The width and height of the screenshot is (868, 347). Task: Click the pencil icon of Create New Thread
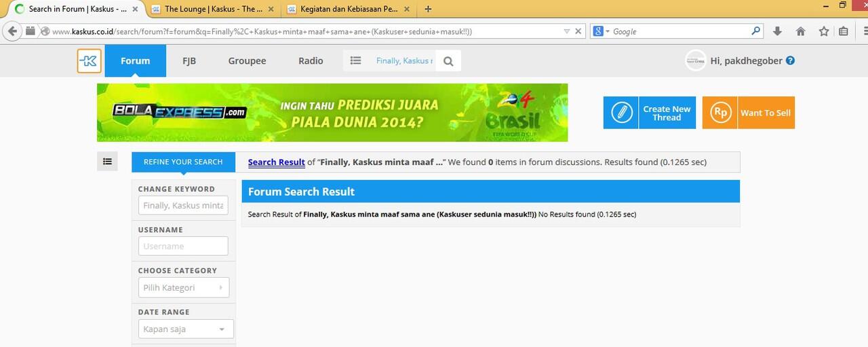(x=621, y=113)
